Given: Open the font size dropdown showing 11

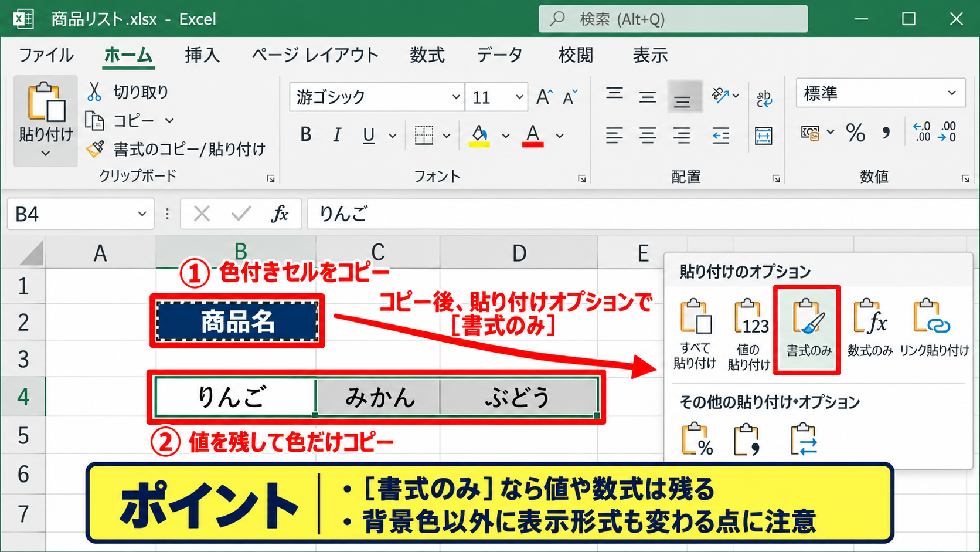Looking at the screenshot, I should click(x=519, y=97).
